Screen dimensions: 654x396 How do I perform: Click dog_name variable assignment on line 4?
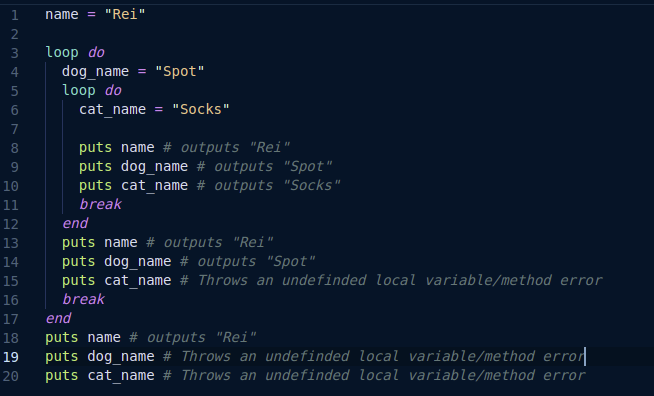95,71
